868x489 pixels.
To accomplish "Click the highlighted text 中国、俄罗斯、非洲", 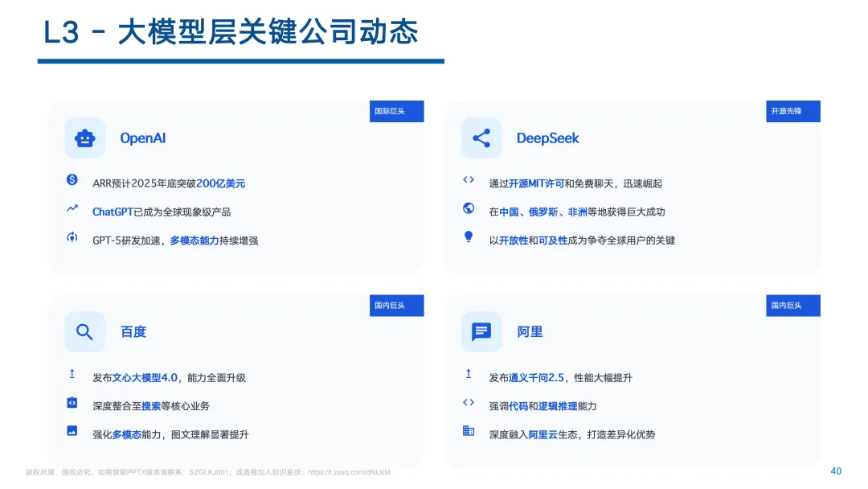I will point(543,212).
